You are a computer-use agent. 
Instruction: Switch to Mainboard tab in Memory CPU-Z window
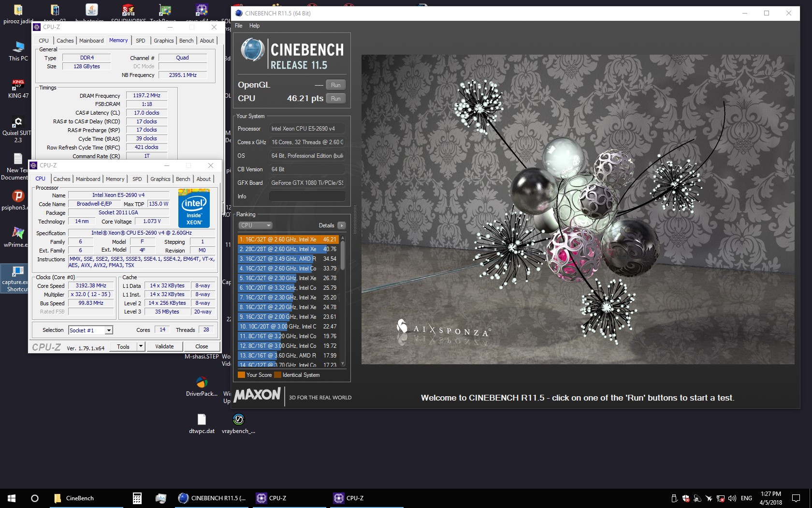(91, 41)
